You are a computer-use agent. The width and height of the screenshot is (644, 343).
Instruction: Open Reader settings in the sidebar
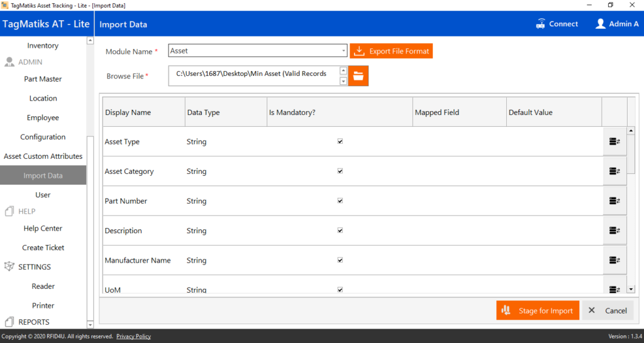43,286
